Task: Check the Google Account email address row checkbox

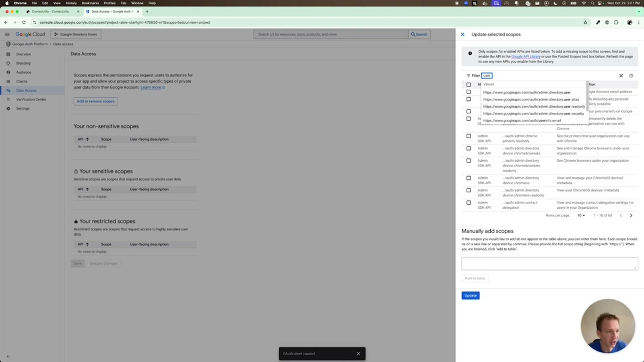Action: (x=469, y=92)
